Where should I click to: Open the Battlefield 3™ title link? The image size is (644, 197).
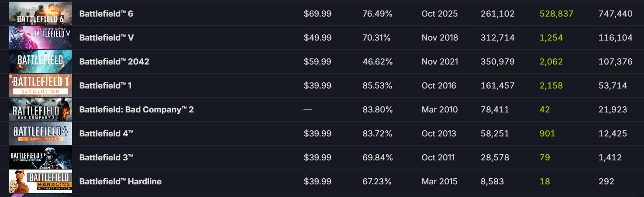[x=106, y=157]
